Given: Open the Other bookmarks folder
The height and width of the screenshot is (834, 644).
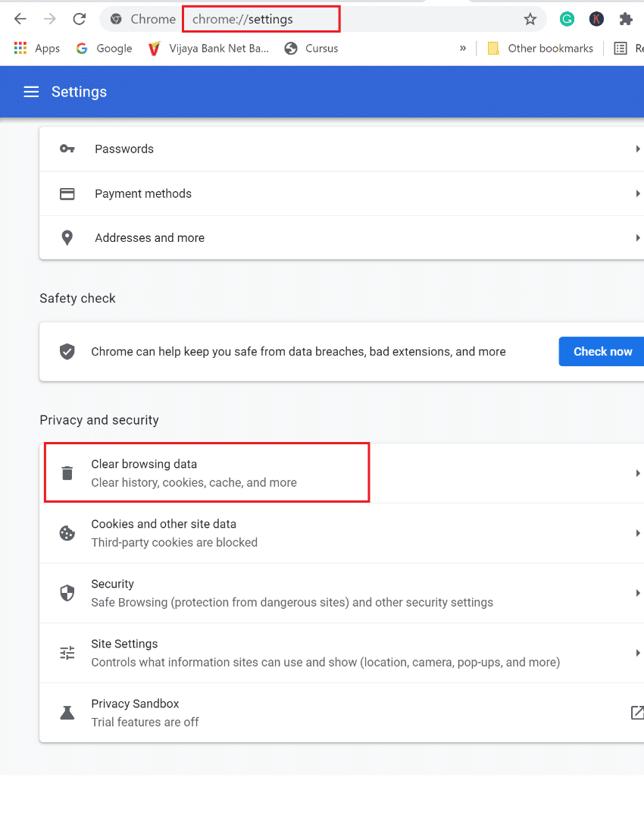Looking at the screenshot, I should pos(539,48).
